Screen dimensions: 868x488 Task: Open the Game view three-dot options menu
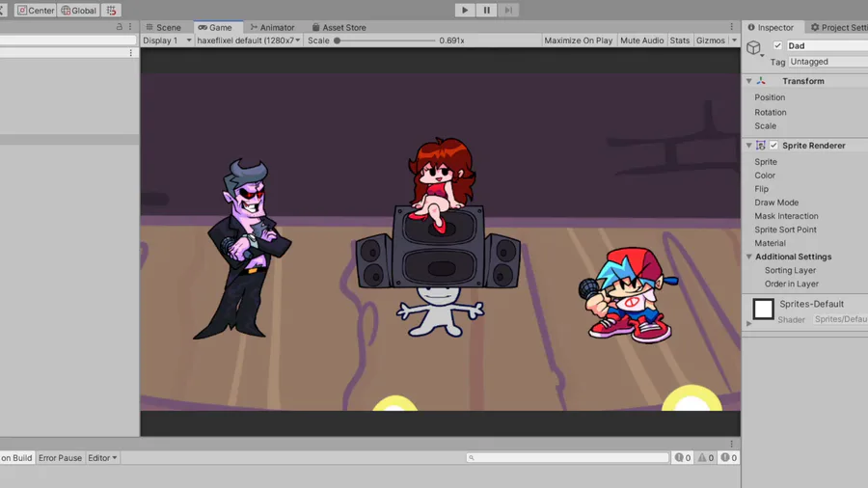point(731,27)
